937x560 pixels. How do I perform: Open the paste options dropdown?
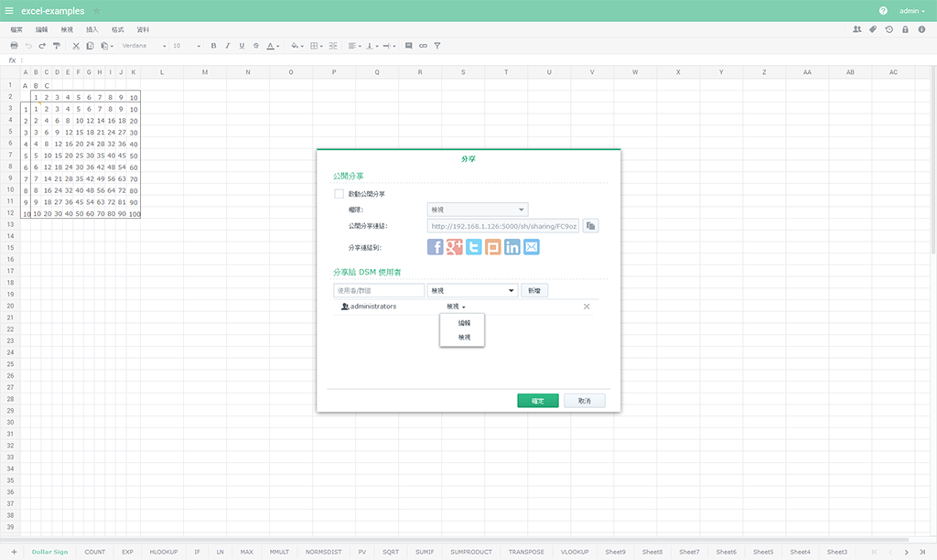107,46
